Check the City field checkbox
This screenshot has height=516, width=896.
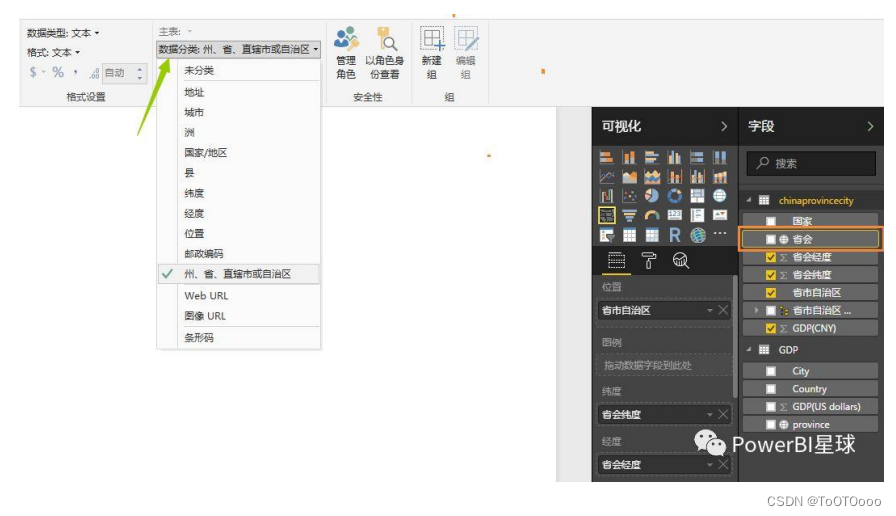tap(771, 371)
